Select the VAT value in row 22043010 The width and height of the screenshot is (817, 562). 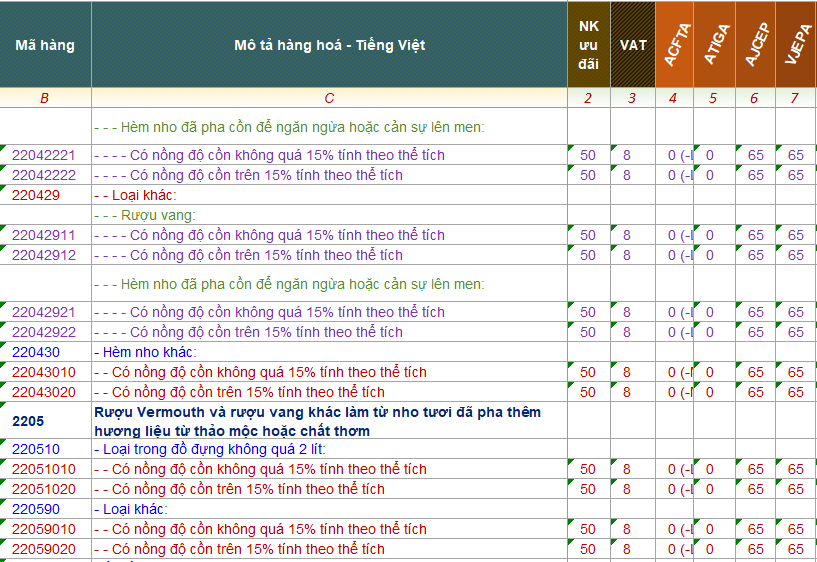pos(627,372)
